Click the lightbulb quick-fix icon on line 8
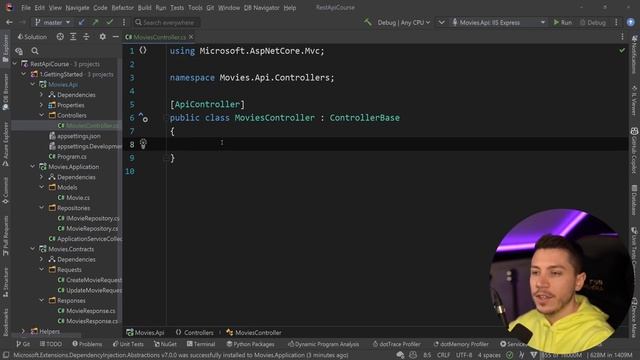Viewport: 640px width, 360px height. coord(143,143)
